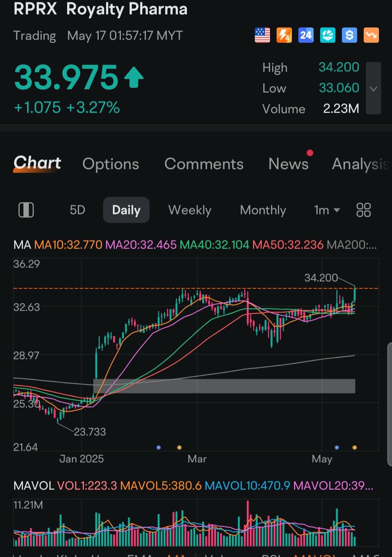Viewport: 392px width, 557px height.
Task: Tap the 21.64 price axis label
Action: (x=25, y=447)
